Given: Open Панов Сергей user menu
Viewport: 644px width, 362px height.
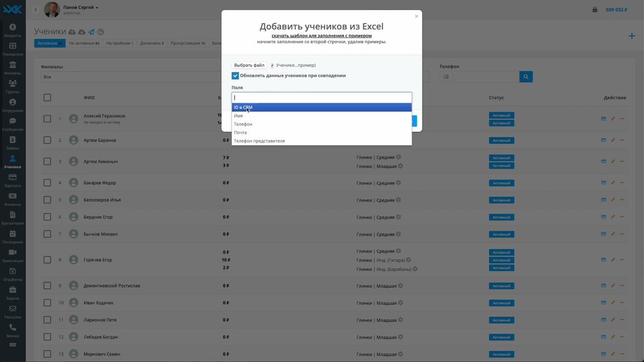Looking at the screenshot, I should point(80,8).
